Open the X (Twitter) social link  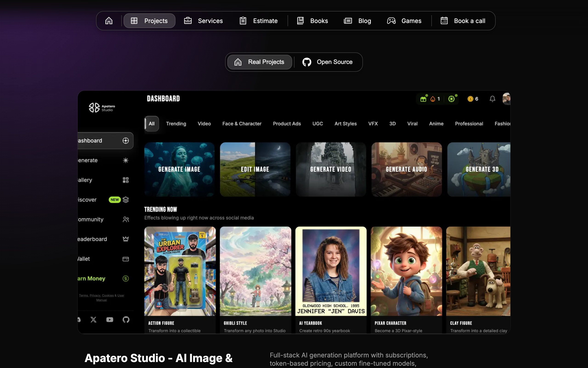(x=93, y=319)
